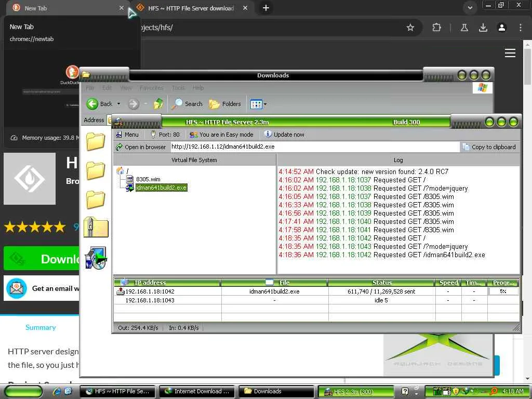Open the browser extensions puzzle icon
The width and height of the screenshot is (532, 399).
[x=436, y=28]
